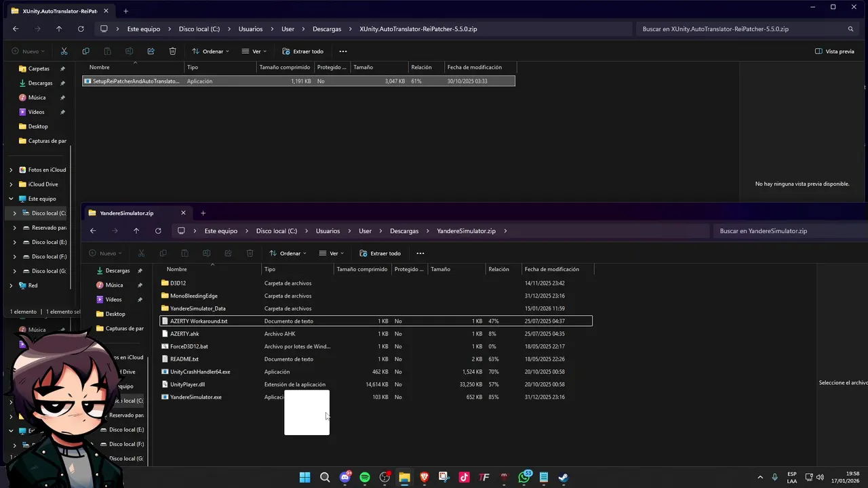Go up one folder in XUnity window

pos(59,29)
